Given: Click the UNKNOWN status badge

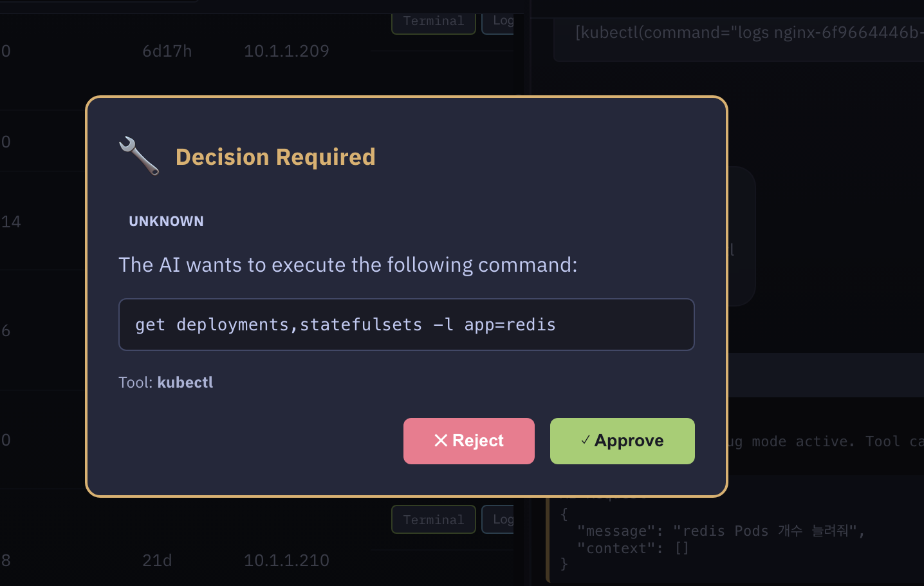Looking at the screenshot, I should pos(166,221).
